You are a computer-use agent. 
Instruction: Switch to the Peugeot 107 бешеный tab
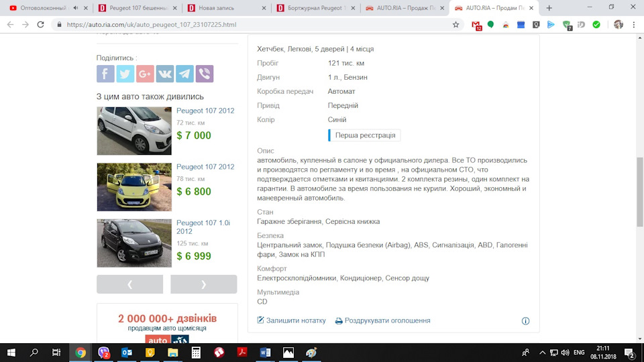(138, 8)
